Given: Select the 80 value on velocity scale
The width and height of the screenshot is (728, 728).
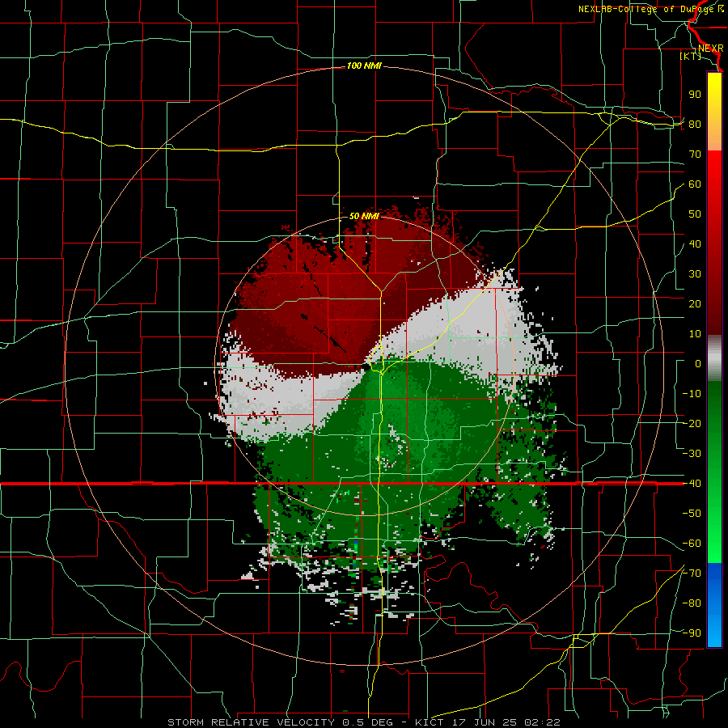Looking at the screenshot, I should [x=695, y=125].
